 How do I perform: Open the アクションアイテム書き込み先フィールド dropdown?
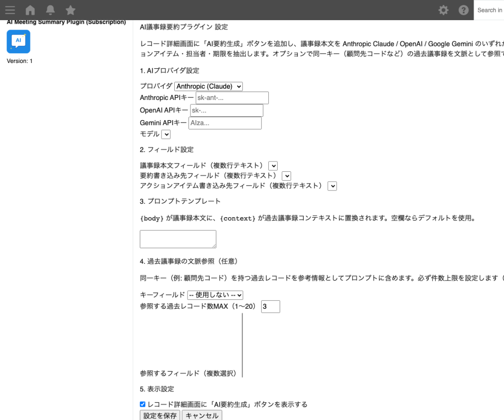tap(332, 186)
